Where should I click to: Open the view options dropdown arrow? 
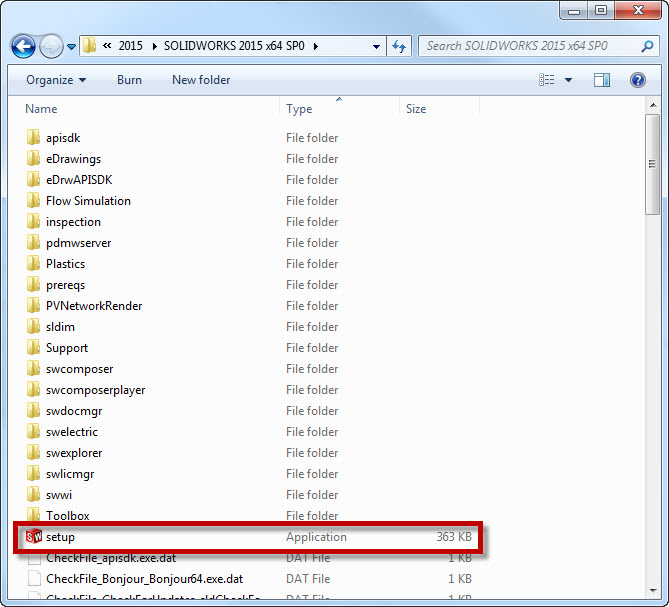click(x=568, y=80)
